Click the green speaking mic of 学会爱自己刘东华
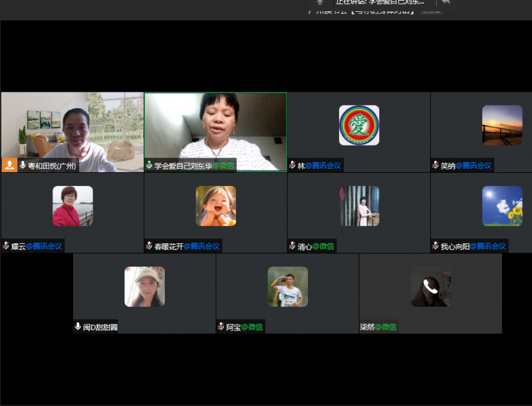This screenshot has height=406, width=532. click(x=149, y=165)
